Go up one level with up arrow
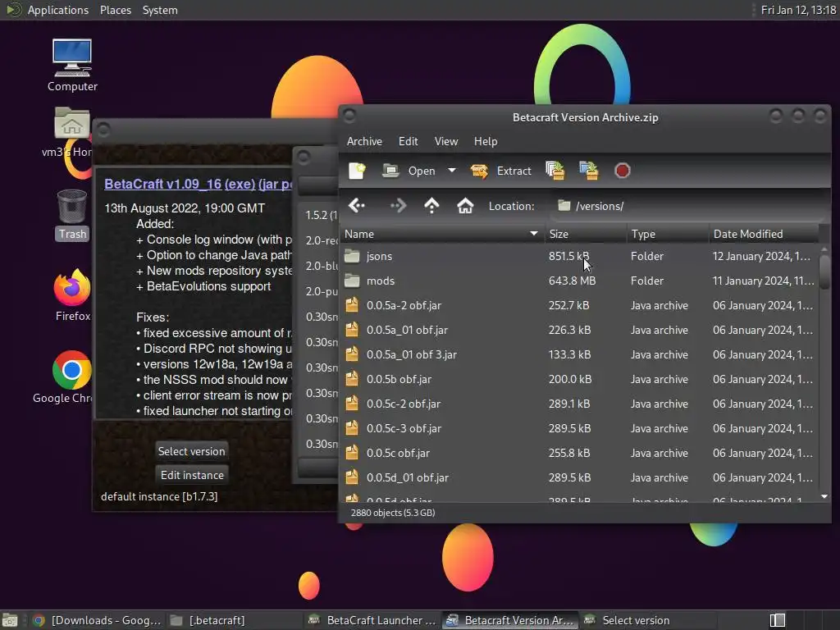 (x=431, y=206)
